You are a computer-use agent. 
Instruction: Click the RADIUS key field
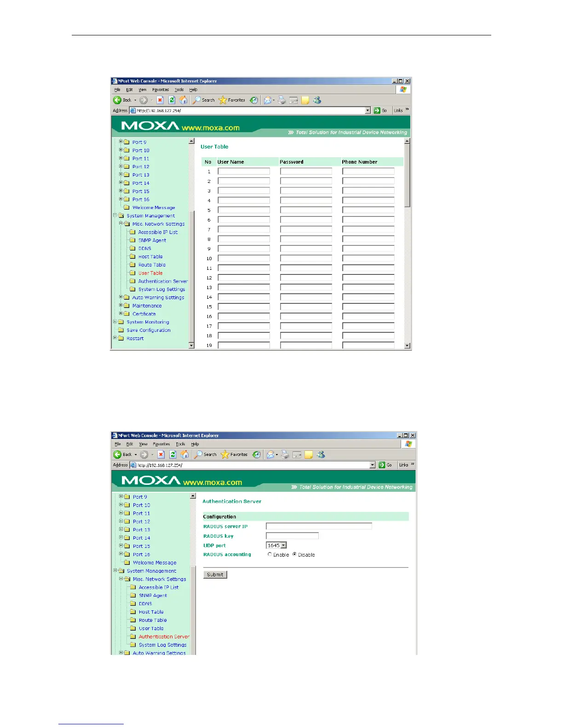click(x=292, y=536)
